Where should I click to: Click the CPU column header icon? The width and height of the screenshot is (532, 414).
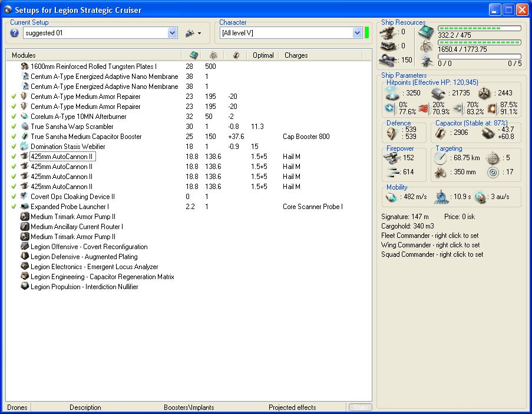[x=194, y=55]
